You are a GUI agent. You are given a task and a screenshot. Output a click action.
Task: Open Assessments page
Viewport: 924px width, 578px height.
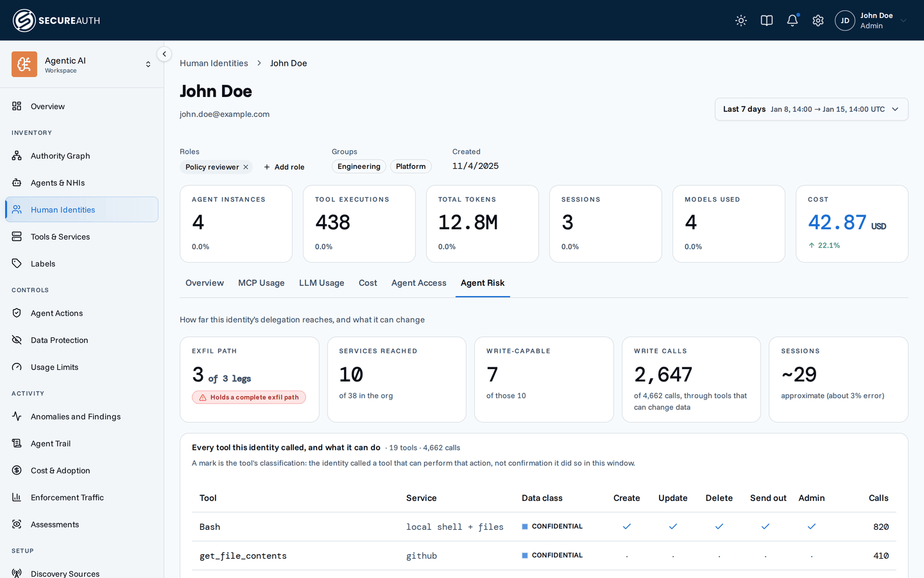pos(81,524)
